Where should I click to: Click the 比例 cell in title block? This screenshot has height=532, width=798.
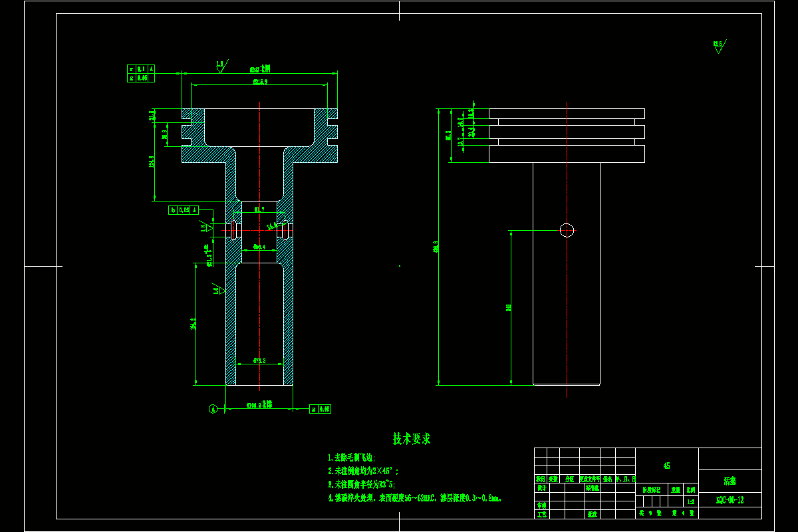point(692,488)
